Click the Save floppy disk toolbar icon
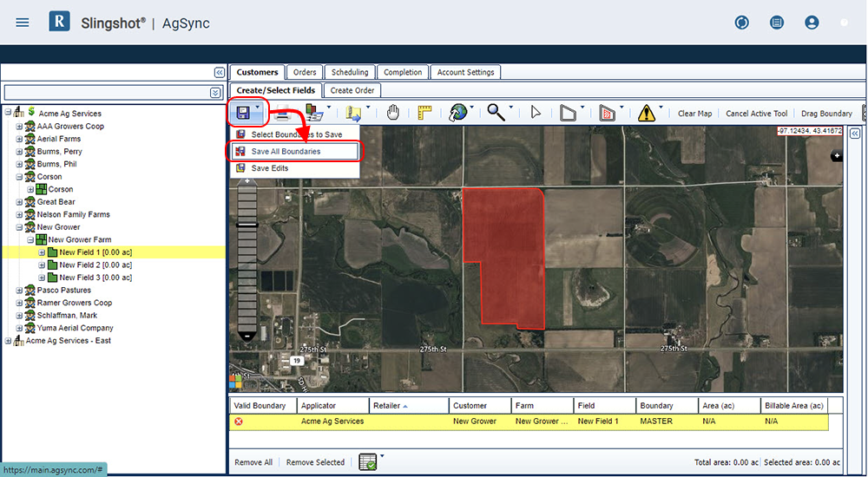The image size is (868, 477). click(242, 113)
